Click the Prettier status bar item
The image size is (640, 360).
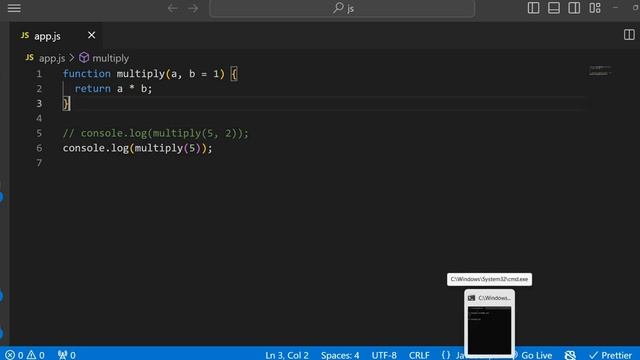point(611,355)
